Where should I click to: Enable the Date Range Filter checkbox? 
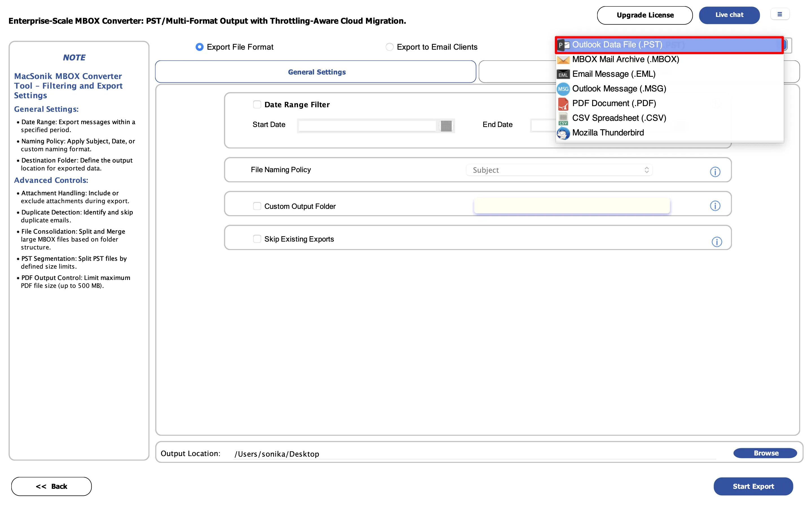coord(257,104)
